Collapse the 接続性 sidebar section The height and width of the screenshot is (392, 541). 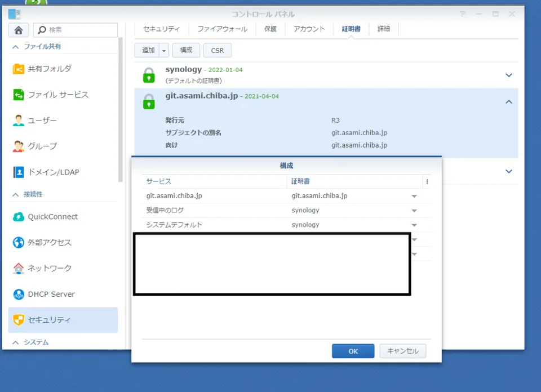pos(16,195)
